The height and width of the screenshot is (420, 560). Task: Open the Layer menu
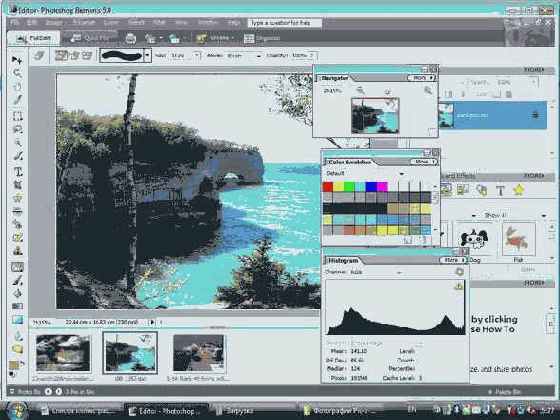[x=111, y=23]
